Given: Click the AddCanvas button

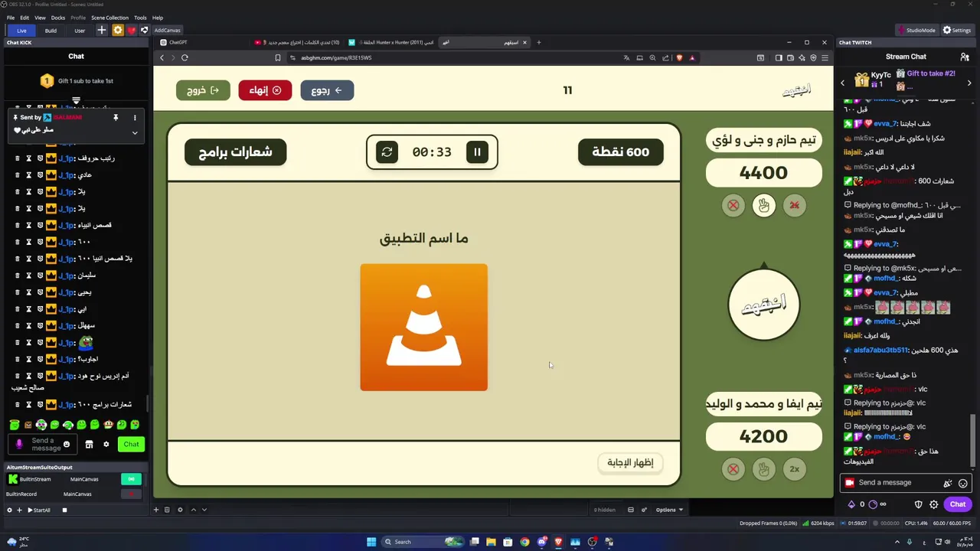Looking at the screenshot, I should pos(167,31).
